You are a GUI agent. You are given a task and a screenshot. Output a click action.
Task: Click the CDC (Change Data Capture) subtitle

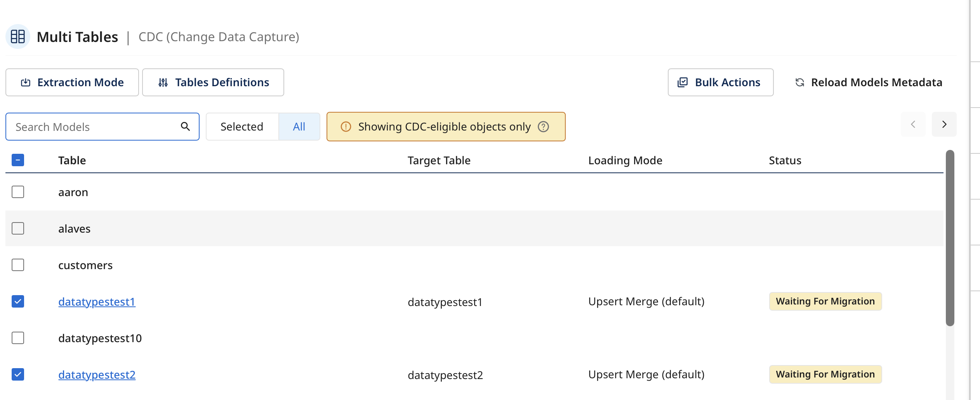click(219, 37)
